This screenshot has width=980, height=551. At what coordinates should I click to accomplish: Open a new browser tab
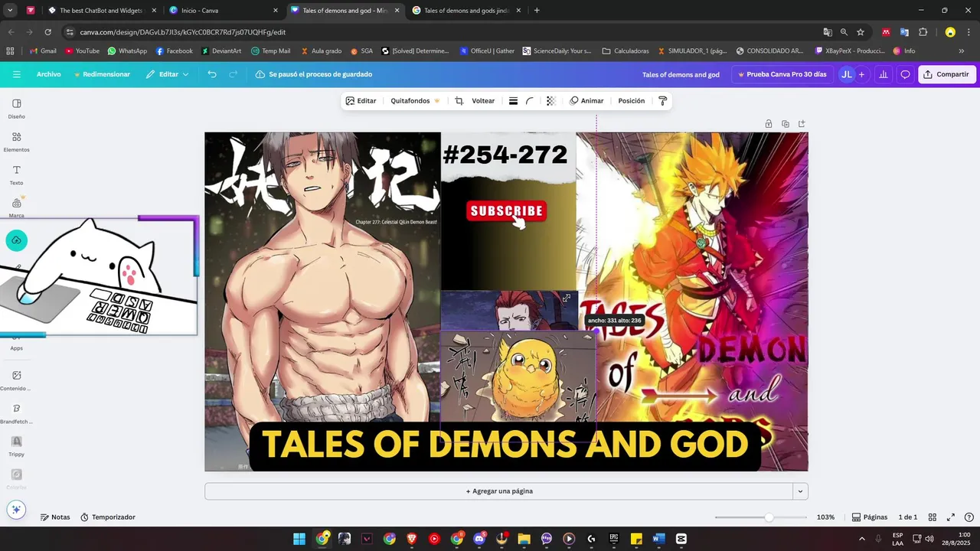click(x=537, y=11)
